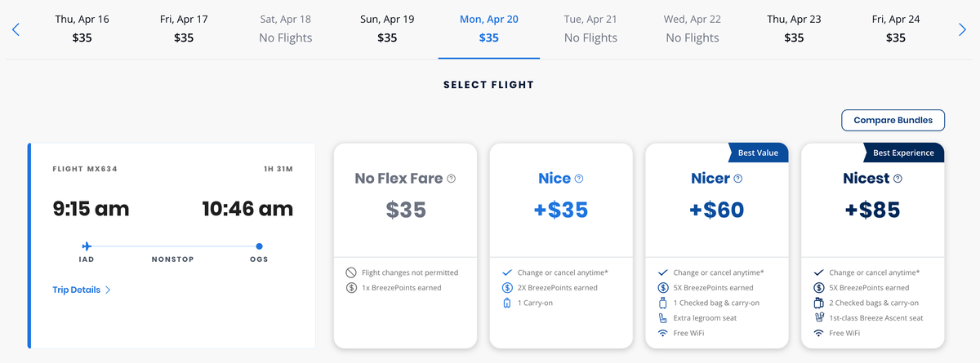Choose the Fri, Apr 24 date tab
Image resolution: width=980 pixels, height=363 pixels.
(896, 29)
